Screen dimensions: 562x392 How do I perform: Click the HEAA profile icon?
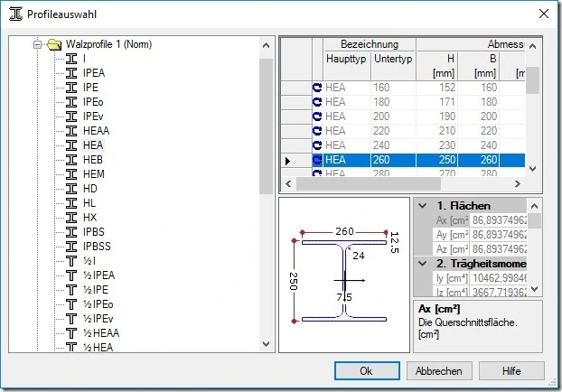click(71, 131)
